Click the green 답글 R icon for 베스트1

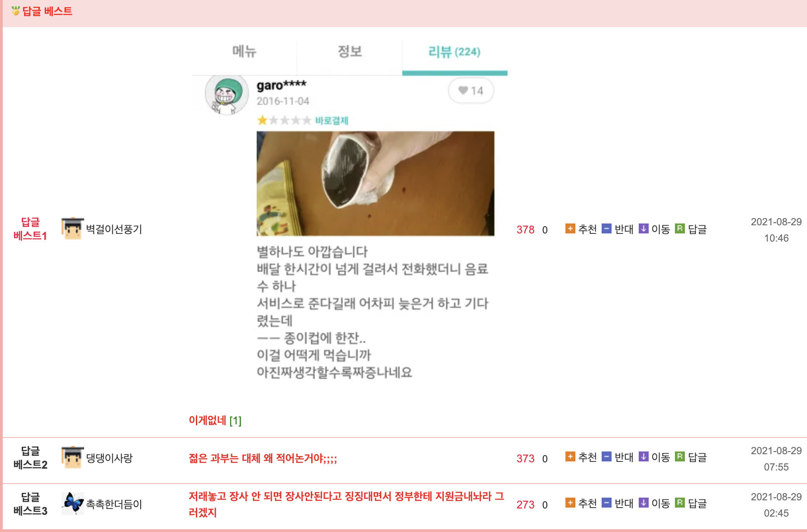coord(679,229)
